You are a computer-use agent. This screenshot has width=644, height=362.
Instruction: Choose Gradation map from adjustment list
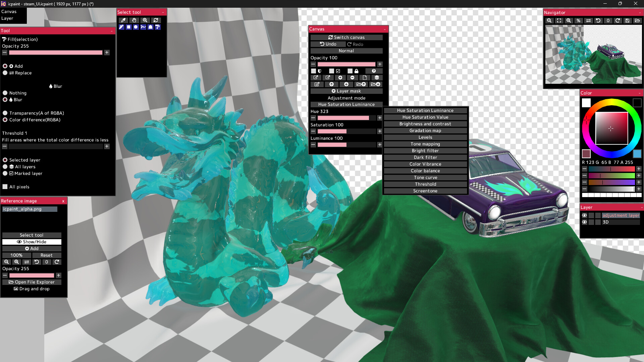point(425,131)
